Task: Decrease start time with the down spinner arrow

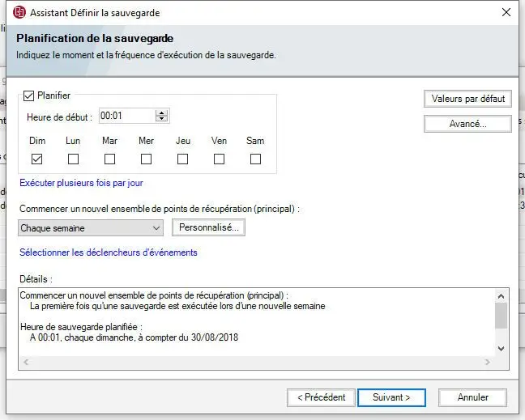Action: pos(162,119)
